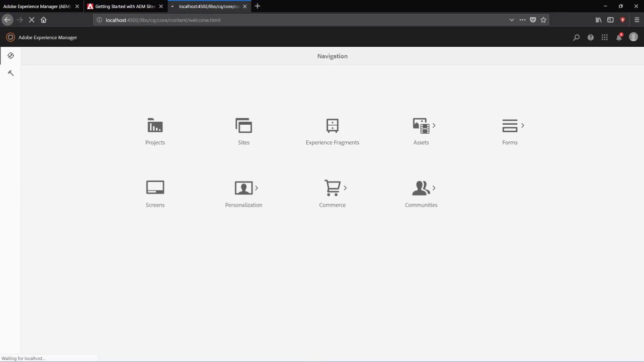This screenshot has height=362, width=644.
Task: Click the Commerce label
Action: [x=332, y=205]
